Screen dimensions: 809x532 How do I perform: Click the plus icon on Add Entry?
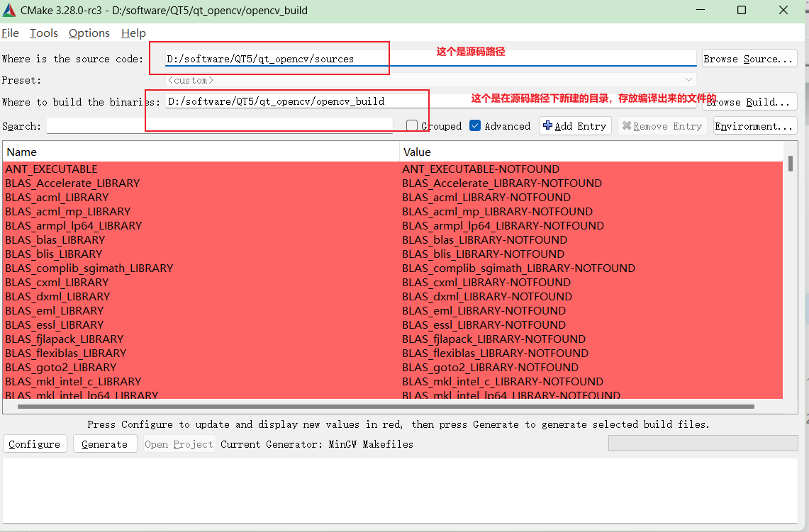pyautogui.click(x=547, y=126)
